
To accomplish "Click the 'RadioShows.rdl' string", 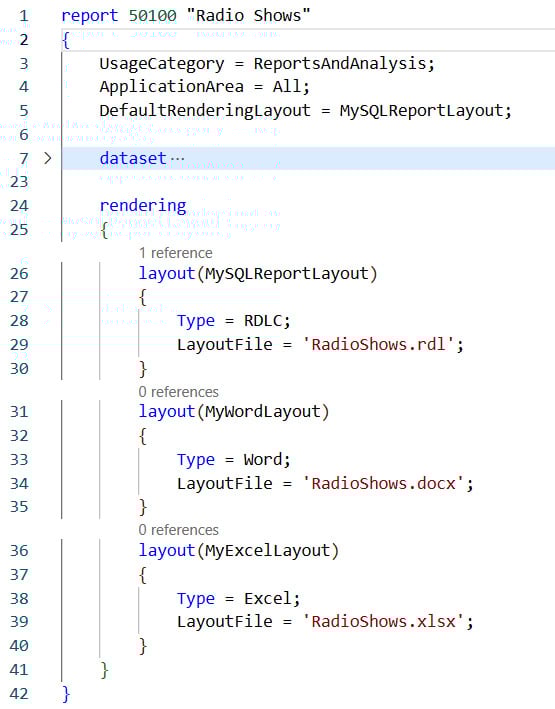I will pyautogui.click(x=378, y=345).
